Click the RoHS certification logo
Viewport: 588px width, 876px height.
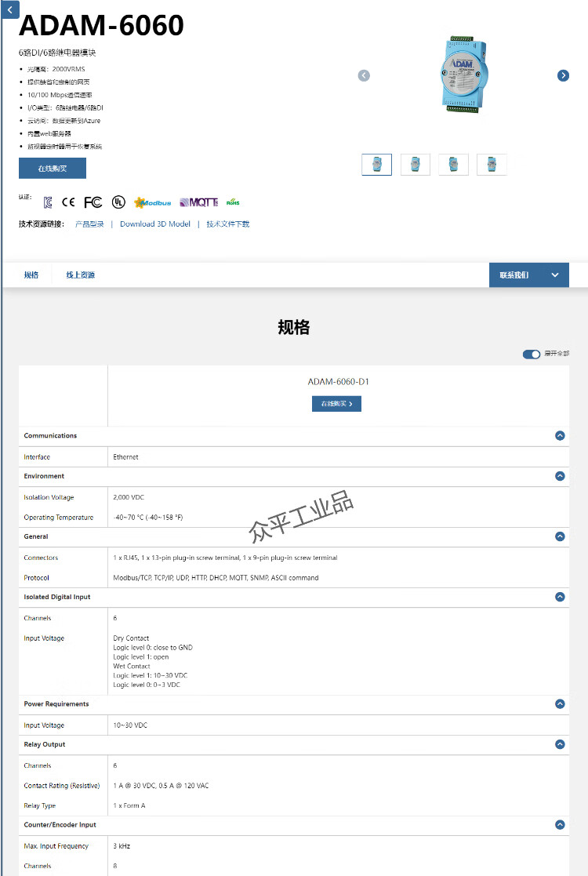233,202
